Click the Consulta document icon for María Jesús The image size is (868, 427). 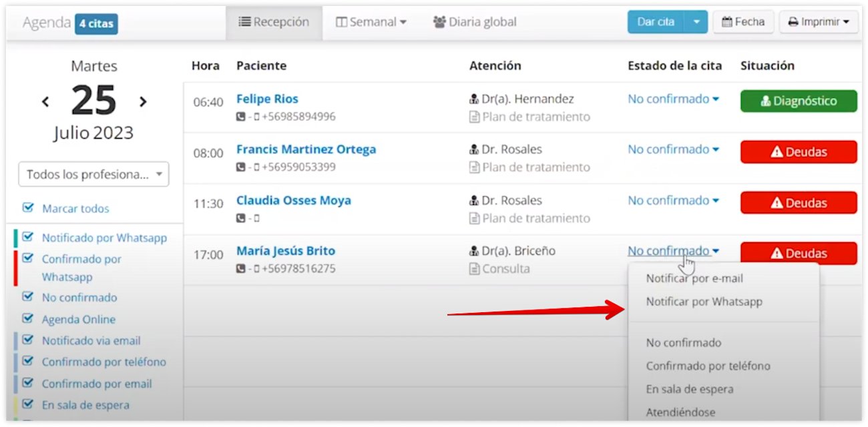point(474,268)
